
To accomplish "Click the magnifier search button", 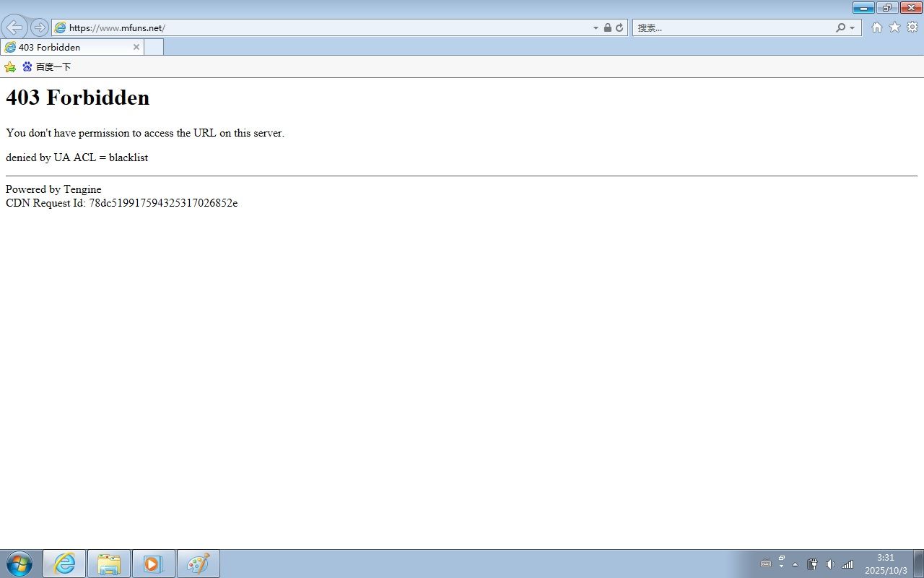I will [840, 27].
